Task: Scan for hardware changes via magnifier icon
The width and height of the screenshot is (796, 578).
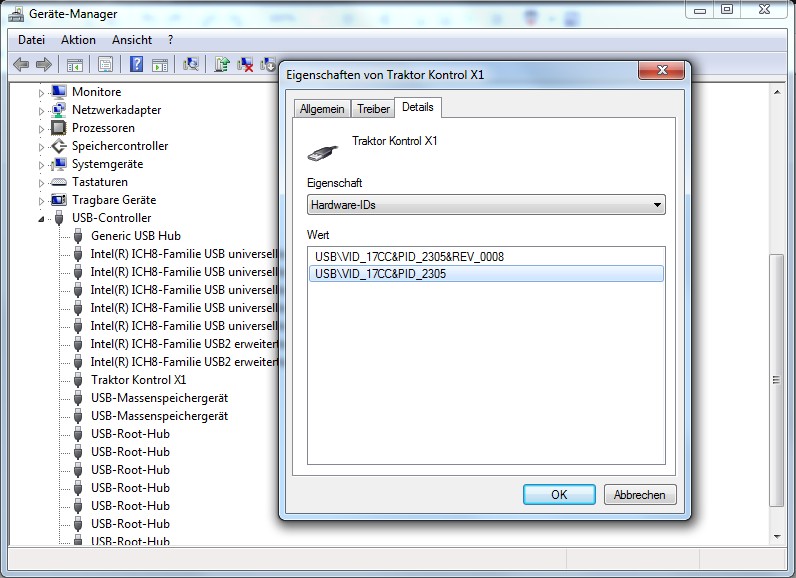Action: click(191, 64)
